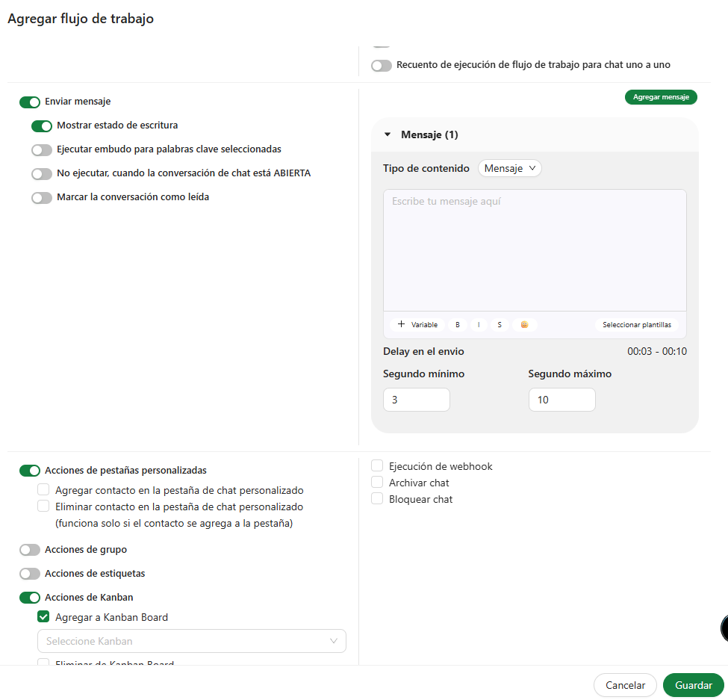Check the Ejecución de webhook checkbox
728x700 pixels.
coord(377,466)
